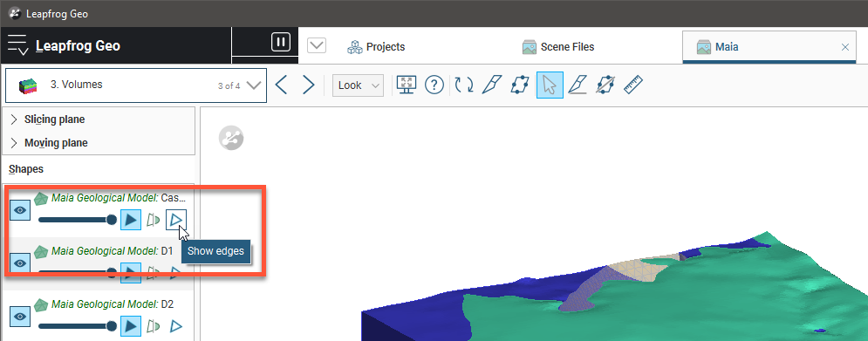
Task: Adjust opacity slider of D2 shape
Action: [78, 326]
